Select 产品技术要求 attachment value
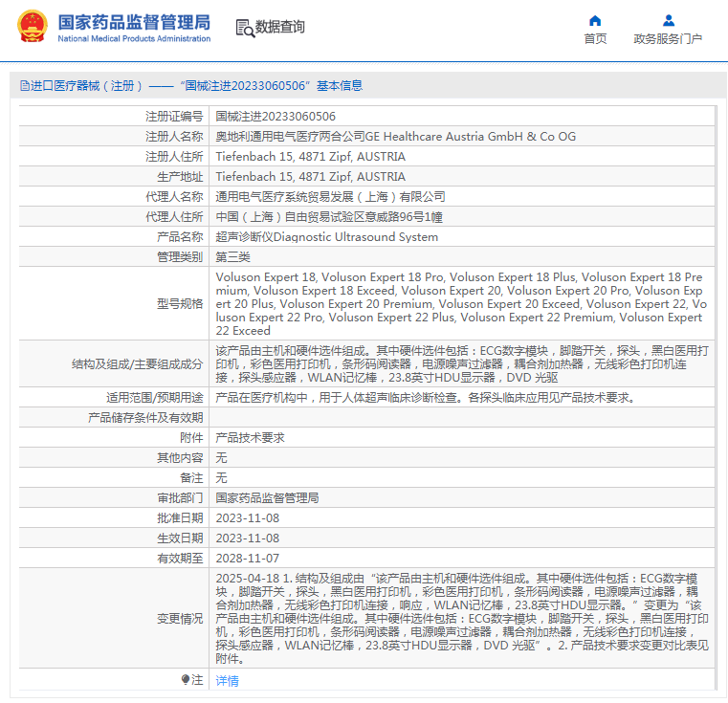Viewport: 728px width, 703px height. click(250, 437)
